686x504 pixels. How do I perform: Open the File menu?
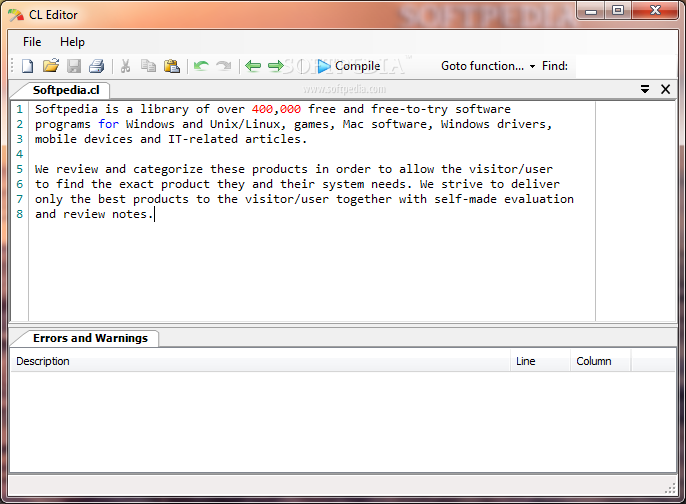pos(32,42)
